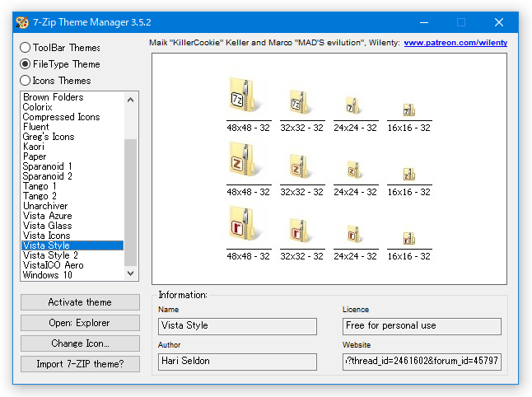
Task: Click the theme list scroll down arrow
Action: pyautogui.click(x=131, y=273)
